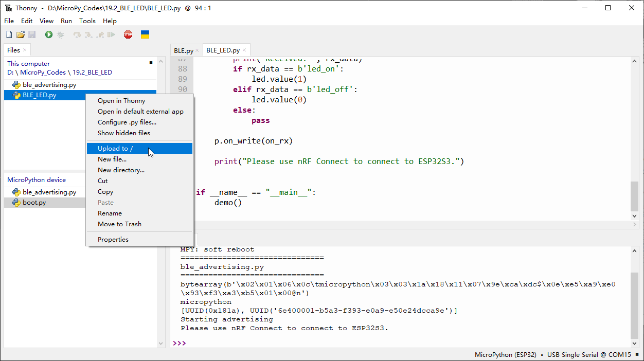Screen dimensions: 644x361
Task: Click the line 'p.on_write(on_rx)' in editor
Action: pyautogui.click(x=254, y=141)
